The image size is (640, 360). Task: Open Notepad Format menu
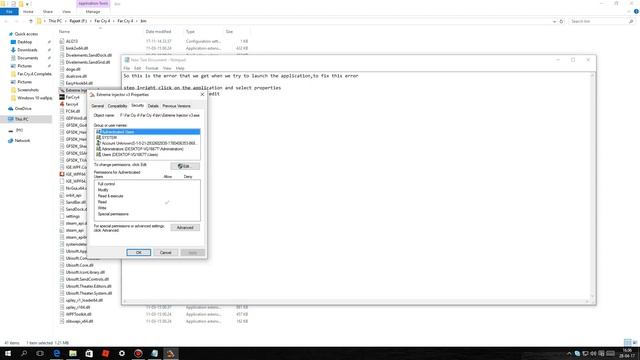coord(152,68)
